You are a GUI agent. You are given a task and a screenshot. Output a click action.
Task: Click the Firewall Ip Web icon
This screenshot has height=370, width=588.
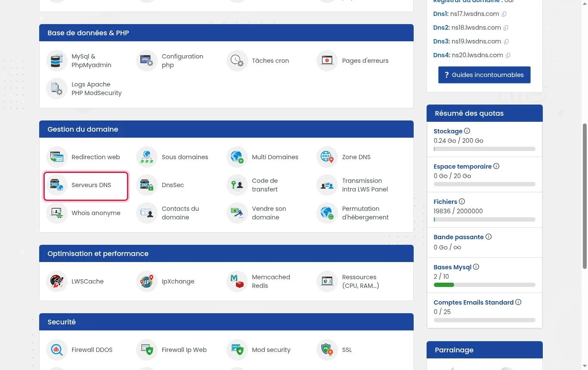click(x=147, y=350)
